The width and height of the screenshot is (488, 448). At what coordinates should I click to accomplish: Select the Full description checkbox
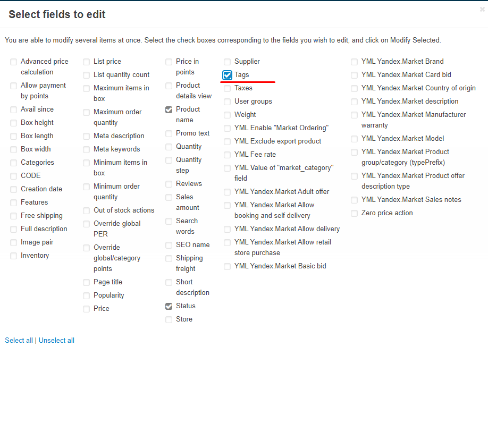(13, 229)
